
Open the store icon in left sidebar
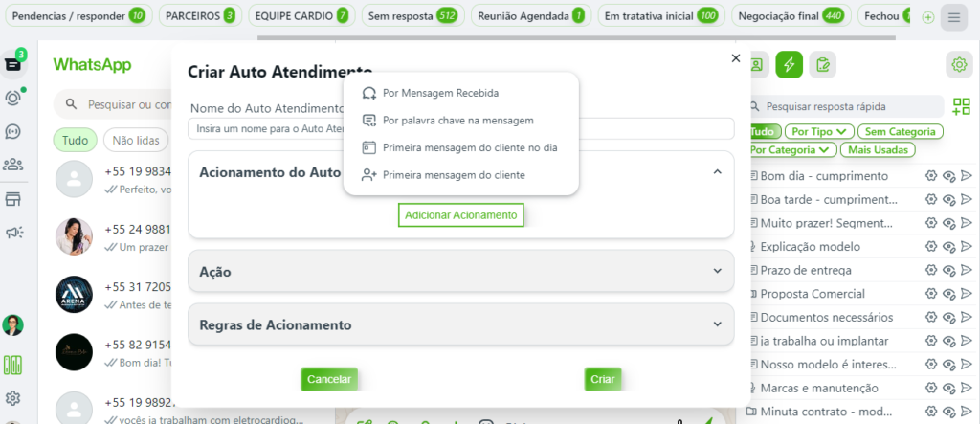(13, 199)
